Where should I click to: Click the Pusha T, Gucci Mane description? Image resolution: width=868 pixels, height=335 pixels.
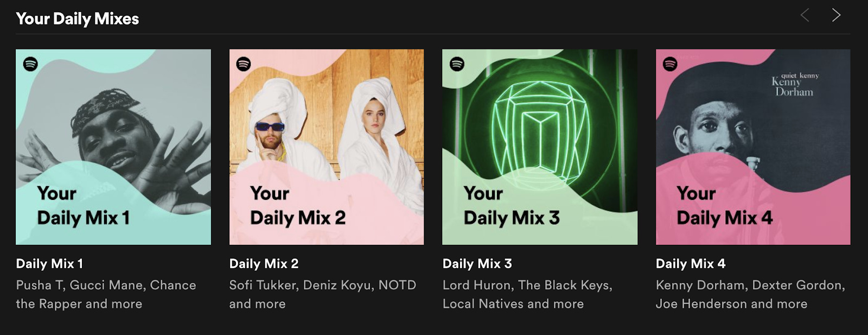point(106,294)
